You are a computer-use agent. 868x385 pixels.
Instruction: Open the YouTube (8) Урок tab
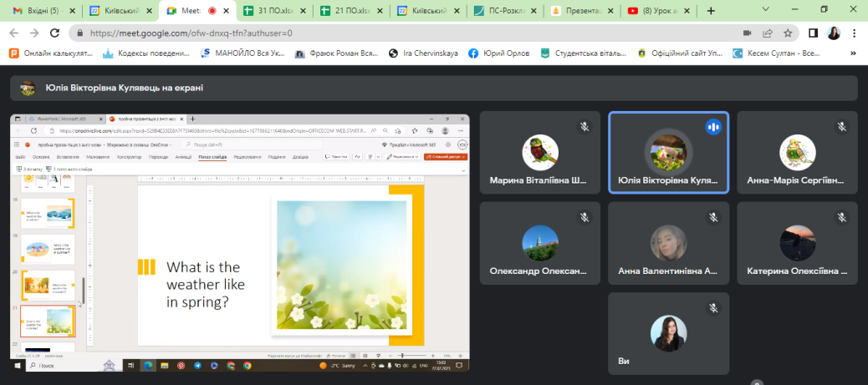click(659, 11)
